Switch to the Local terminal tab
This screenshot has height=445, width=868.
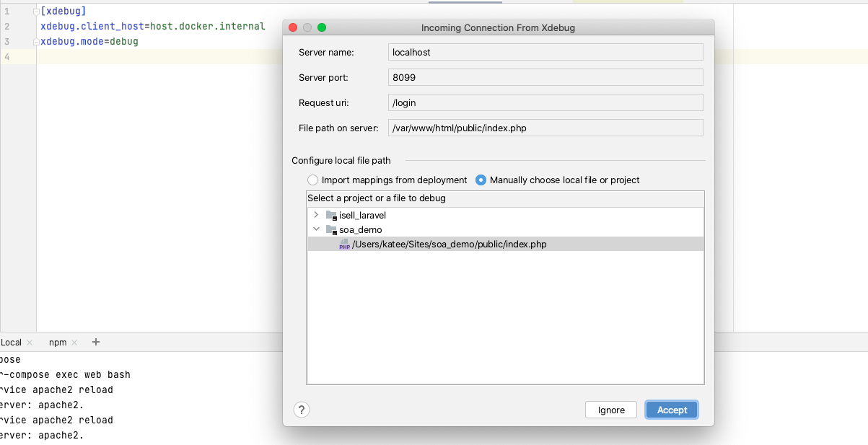tap(12, 343)
